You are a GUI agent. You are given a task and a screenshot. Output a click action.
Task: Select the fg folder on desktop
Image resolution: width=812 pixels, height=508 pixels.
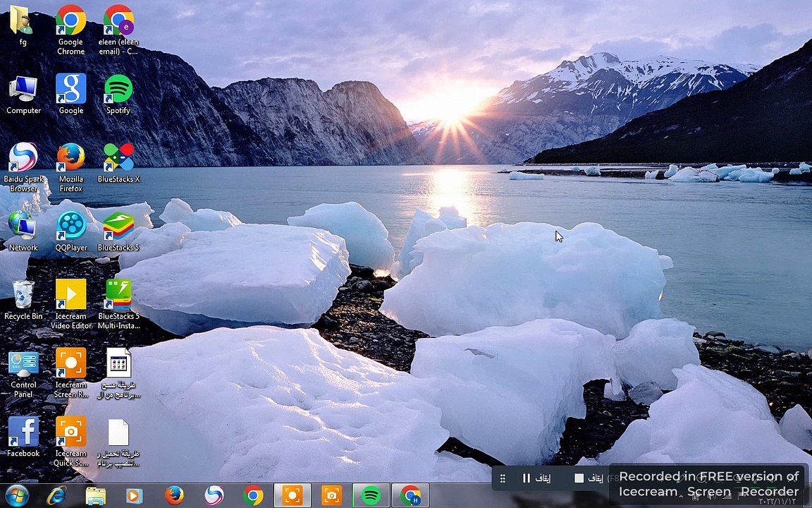coord(23,25)
